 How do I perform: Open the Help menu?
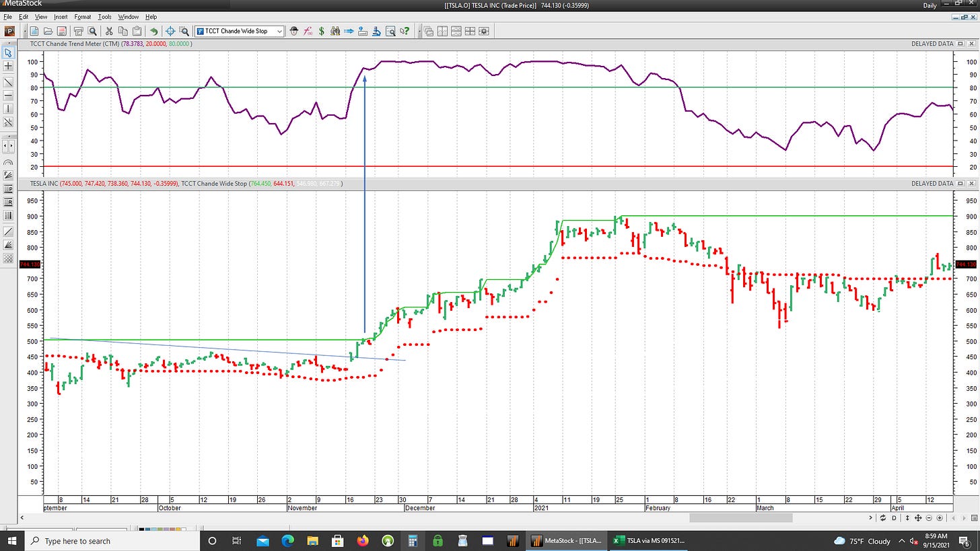151,16
